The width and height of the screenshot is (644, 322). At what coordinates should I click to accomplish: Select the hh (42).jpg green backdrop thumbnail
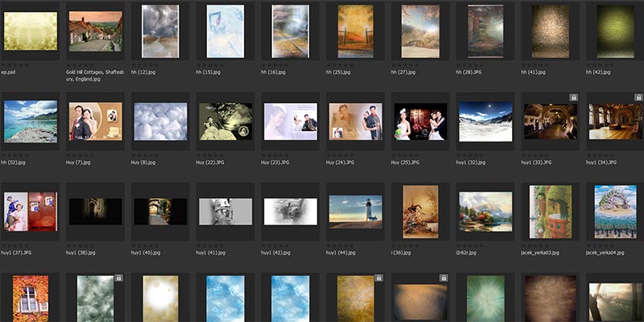(x=615, y=31)
